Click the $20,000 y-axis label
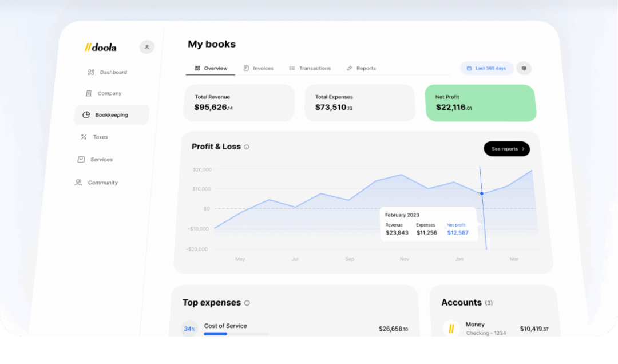Image resolution: width=618 pixels, height=364 pixels. click(x=202, y=169)
